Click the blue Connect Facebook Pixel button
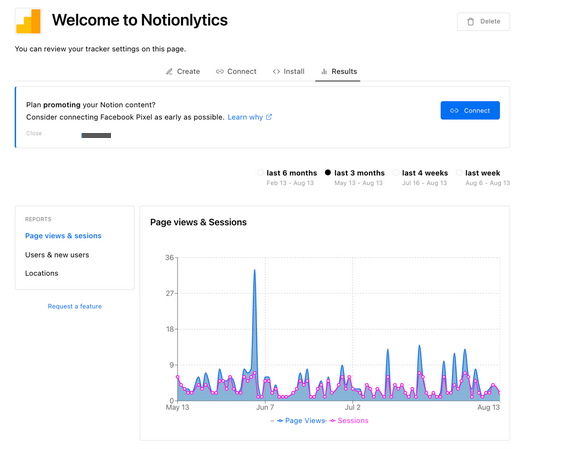Viewport: 568px width, 449px height. coord(470,110)
